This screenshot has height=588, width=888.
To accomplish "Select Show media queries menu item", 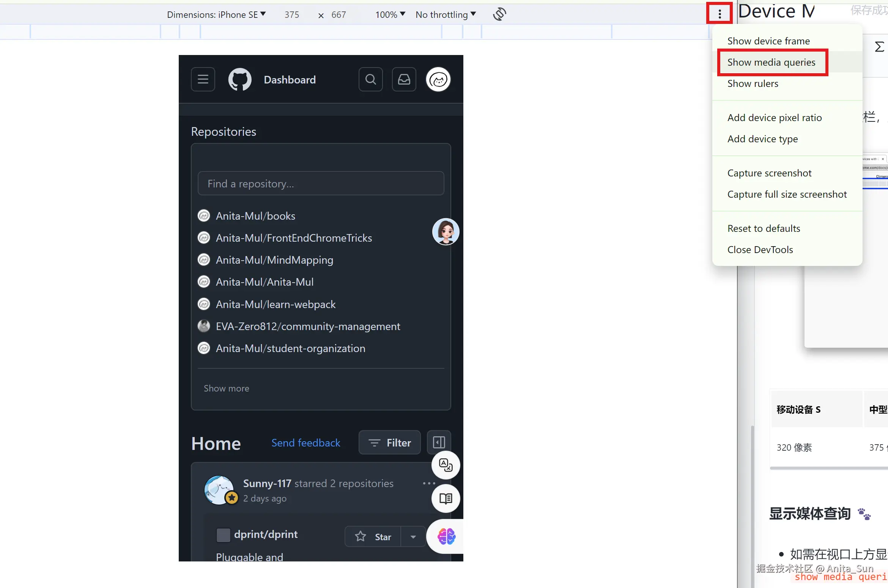I will coord(771,62).
